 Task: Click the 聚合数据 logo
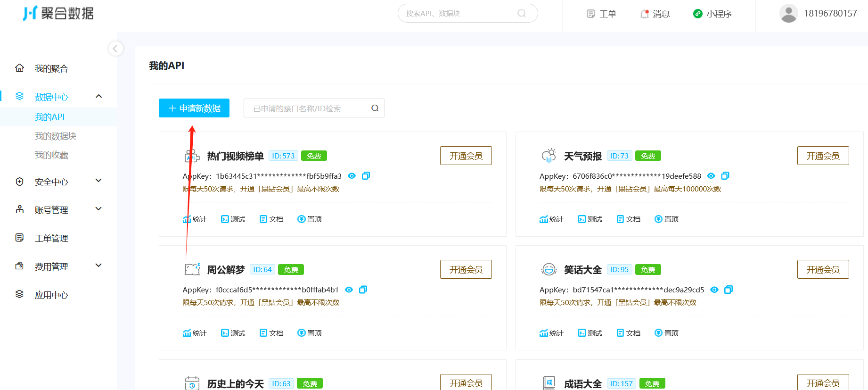coord(58,13)
